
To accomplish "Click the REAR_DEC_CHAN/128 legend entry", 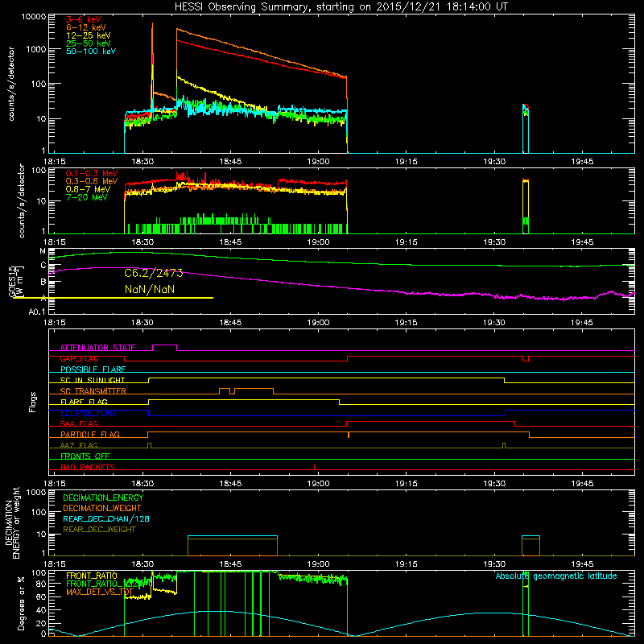I will coord(106,518).
